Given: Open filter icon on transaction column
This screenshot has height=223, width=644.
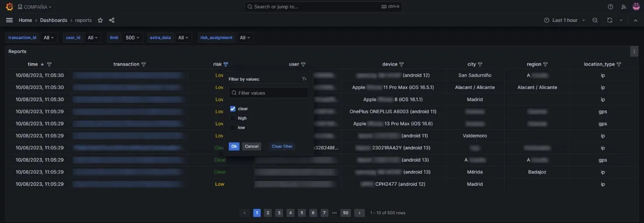Looking at the screenshot, I should [x=143, y=64].
